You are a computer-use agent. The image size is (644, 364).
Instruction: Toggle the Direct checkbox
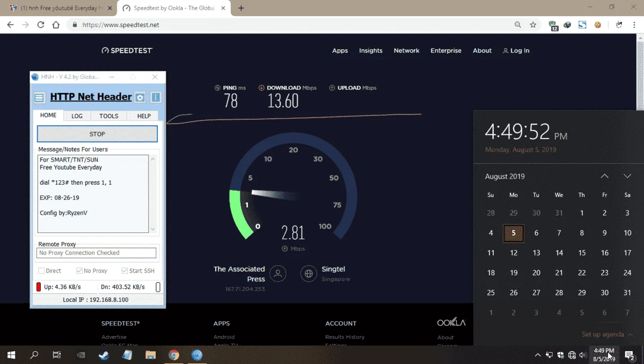41,271
